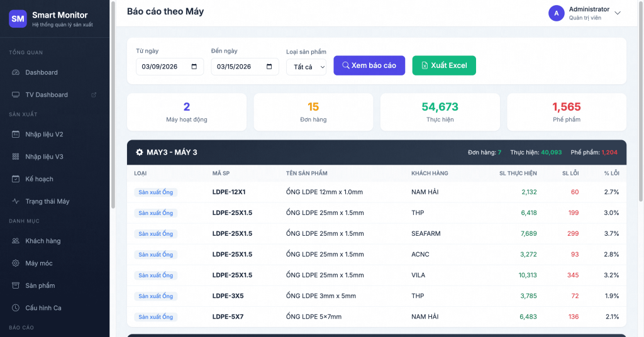Viewport: 644px width, 337px height.
Task: Click the Trạng thái Máy activity icon
Action: (x=16, y=202)
